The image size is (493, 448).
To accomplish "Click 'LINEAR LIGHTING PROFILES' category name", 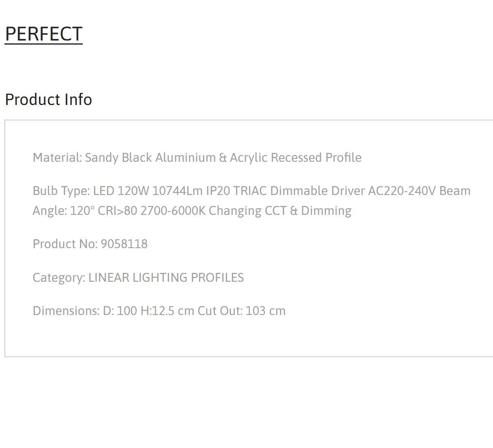I will point(166,278).
